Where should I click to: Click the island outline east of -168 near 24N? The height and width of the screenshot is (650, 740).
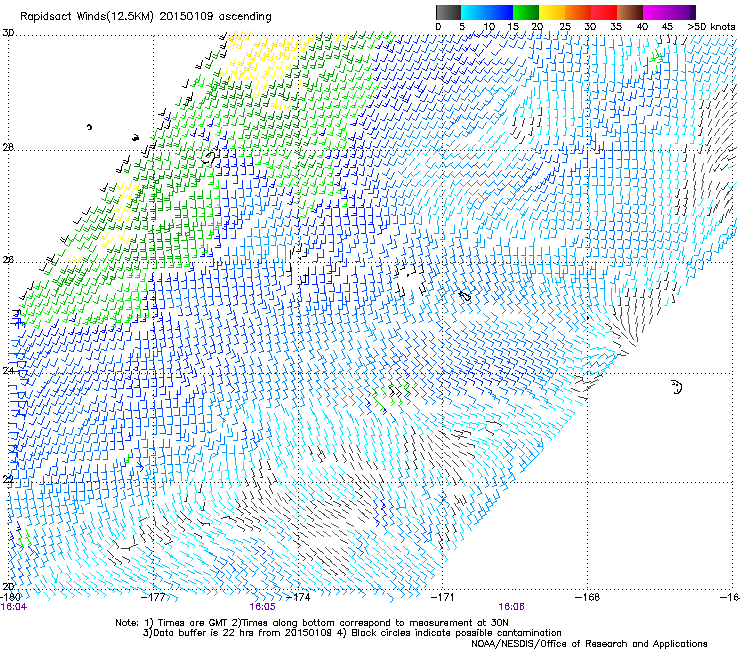677,387
